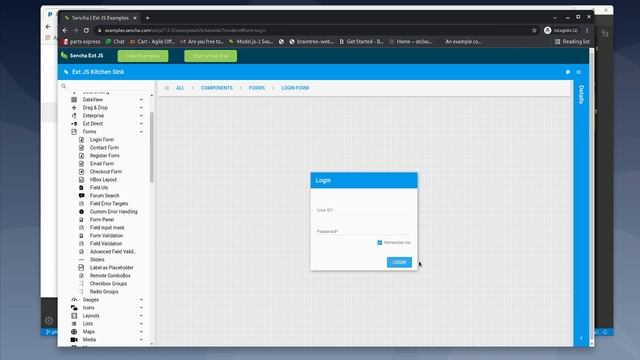
Task: Open Checkbox Groups example
Action: pos(108,284)
